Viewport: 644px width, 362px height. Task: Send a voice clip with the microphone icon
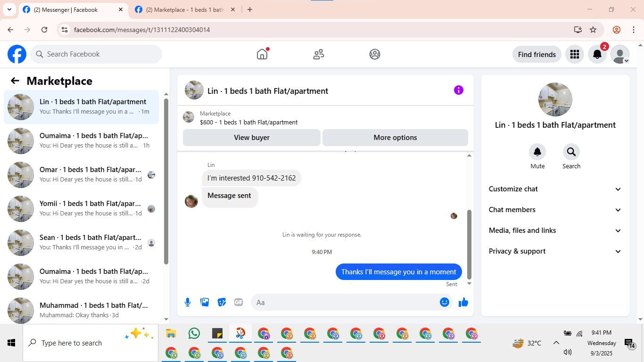(188, 302)
